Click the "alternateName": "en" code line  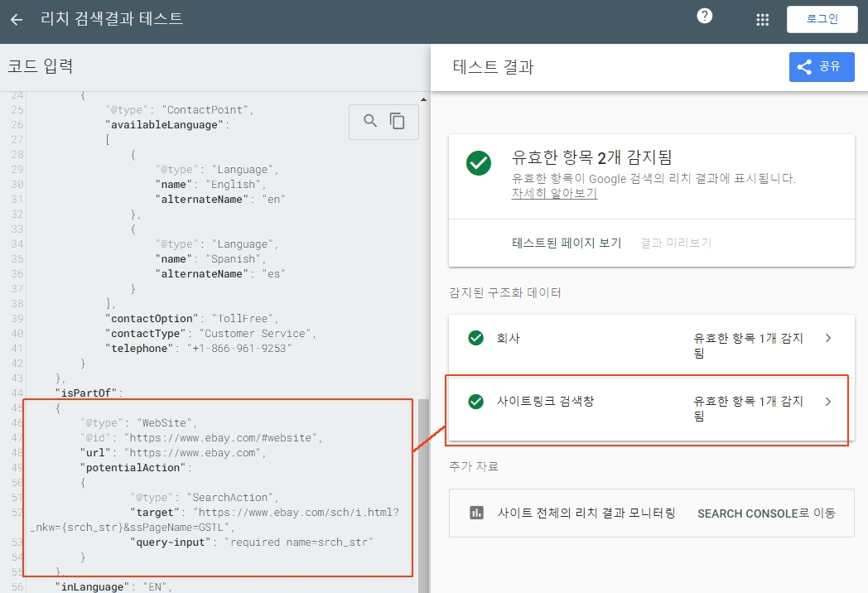[x=220, y=200]
